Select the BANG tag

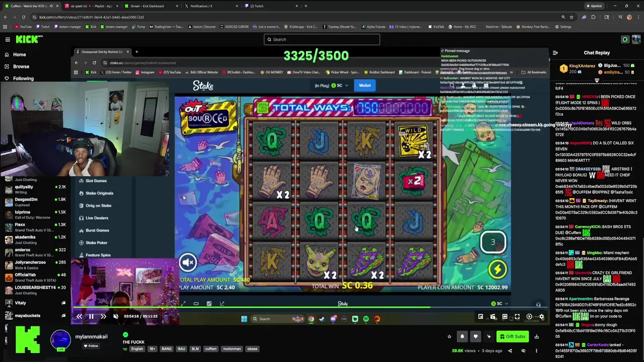(x=167, y=349)
